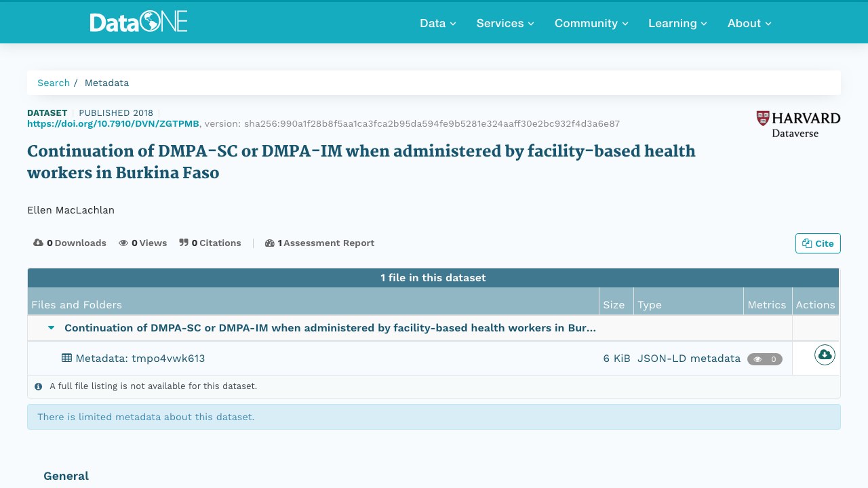Click the info icon in the file listing notice

pyautogui.click(x=39, y=386)
